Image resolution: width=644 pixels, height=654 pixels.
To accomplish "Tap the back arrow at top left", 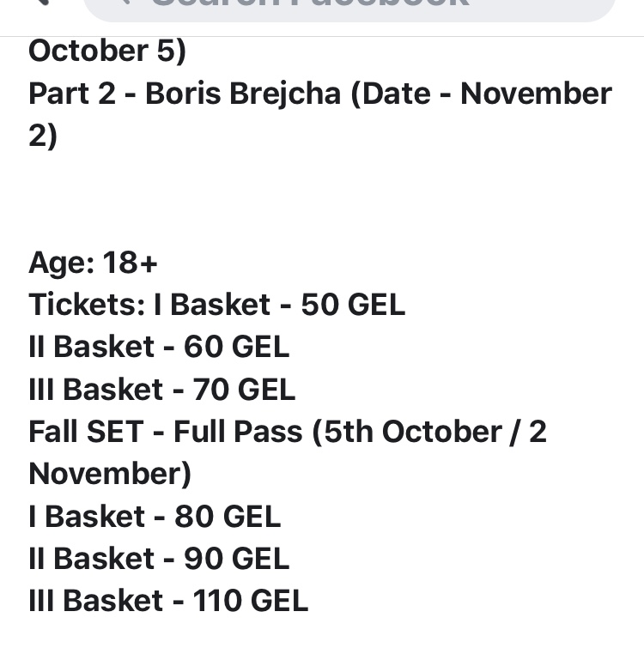I will coord(39,3).
